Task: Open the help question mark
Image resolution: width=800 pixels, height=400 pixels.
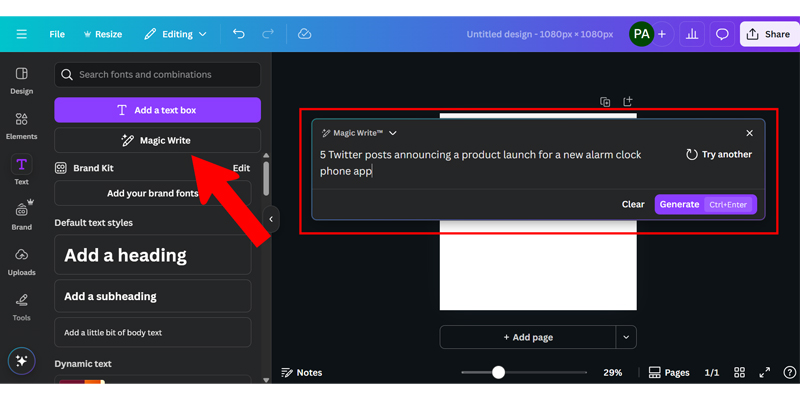Action: point(789,372)
